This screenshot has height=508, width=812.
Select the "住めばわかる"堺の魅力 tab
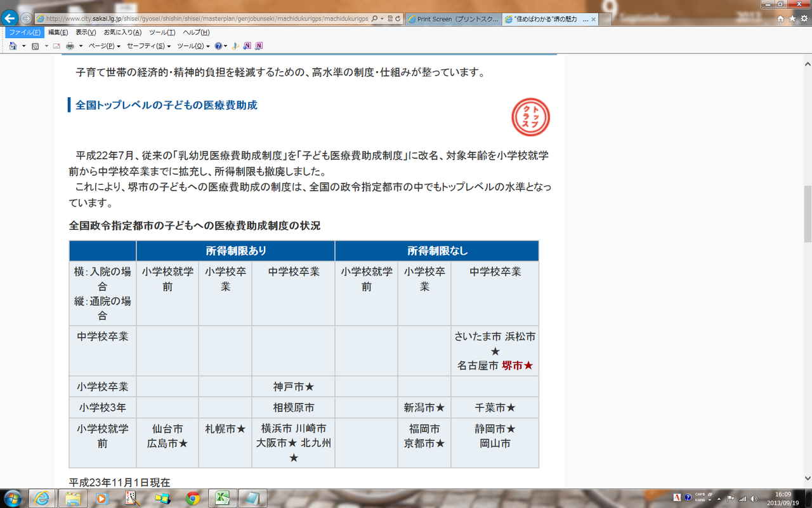[549, 19]
